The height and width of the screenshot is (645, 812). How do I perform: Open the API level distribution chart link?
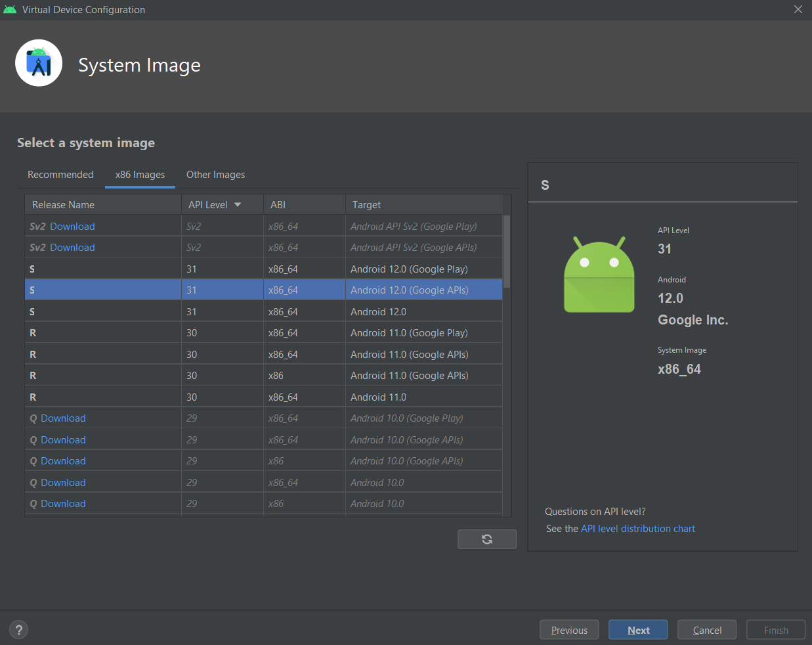tap(638, 529)
